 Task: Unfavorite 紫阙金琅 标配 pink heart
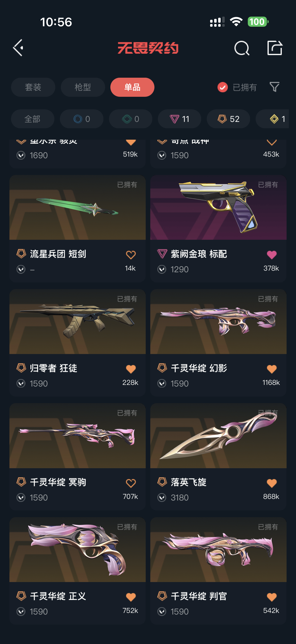272,255
